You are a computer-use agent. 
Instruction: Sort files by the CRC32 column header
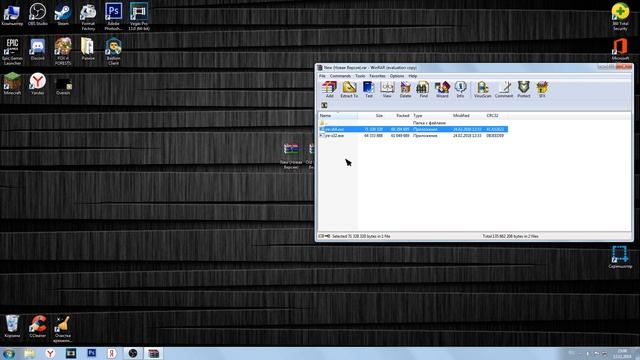(x=496, y=116)
